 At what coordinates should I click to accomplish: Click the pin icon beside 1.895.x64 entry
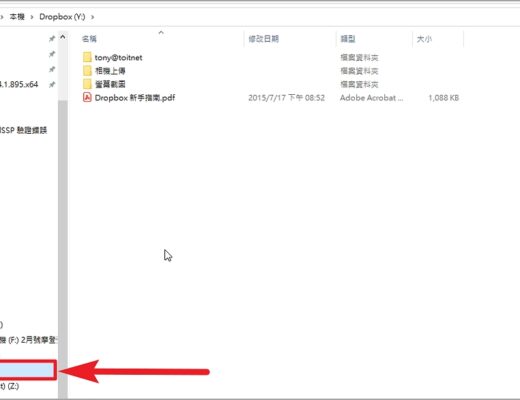click(52, 84)
